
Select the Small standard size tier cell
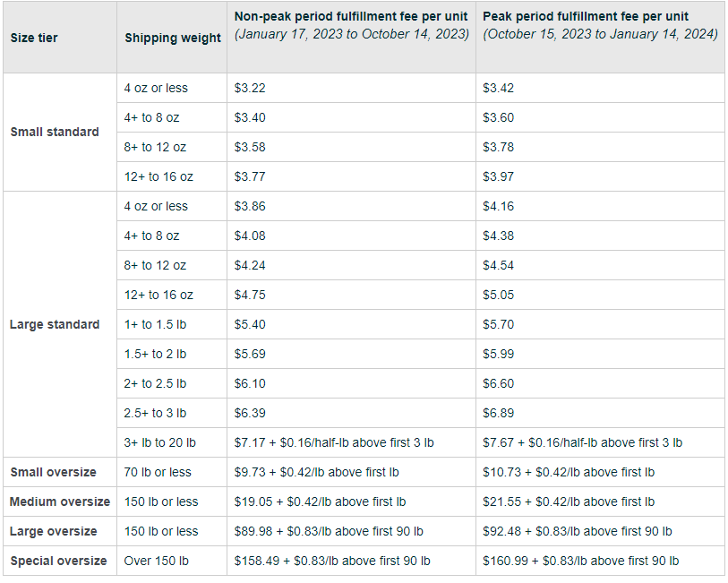(x=60, y=132)
